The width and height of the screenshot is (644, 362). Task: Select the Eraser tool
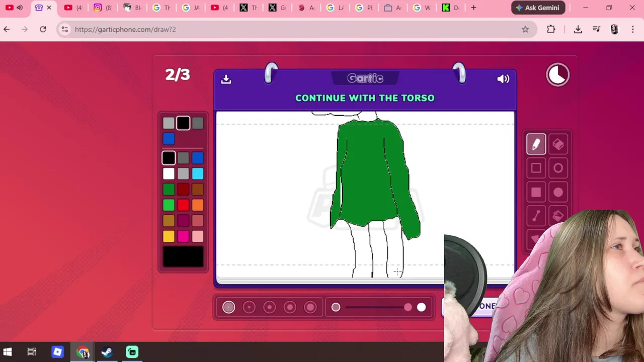(558, 144)
